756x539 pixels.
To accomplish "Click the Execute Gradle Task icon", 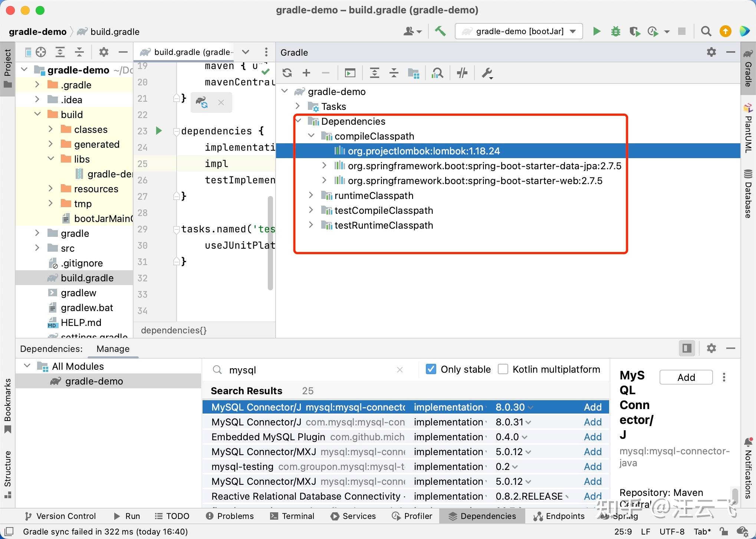I will (x=350, y=73).
